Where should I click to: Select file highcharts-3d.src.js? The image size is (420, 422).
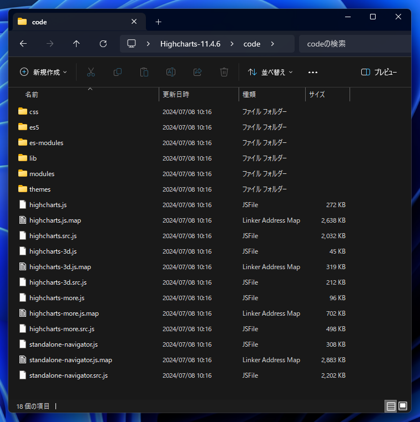[x=58, y=282]
